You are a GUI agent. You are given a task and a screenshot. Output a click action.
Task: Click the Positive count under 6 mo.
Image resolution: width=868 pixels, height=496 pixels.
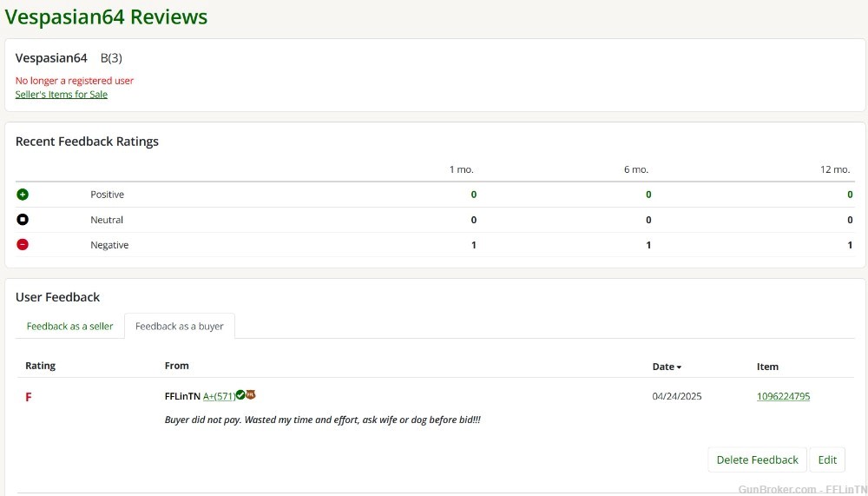(x=648, y=195)
